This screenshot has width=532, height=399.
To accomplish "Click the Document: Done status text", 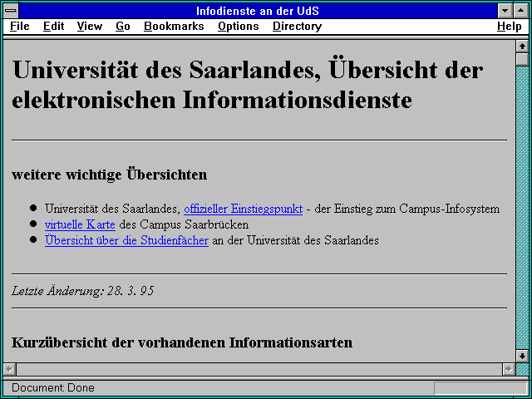I will click(x=53, y=387).
